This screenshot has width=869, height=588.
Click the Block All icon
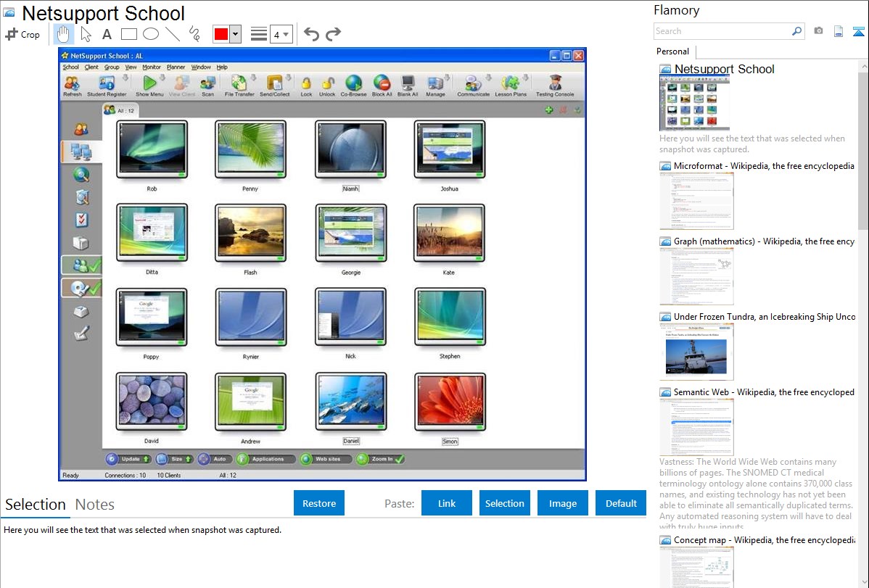[382, 86]
